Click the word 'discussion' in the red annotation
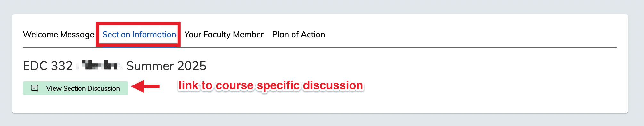 point(333,85)
